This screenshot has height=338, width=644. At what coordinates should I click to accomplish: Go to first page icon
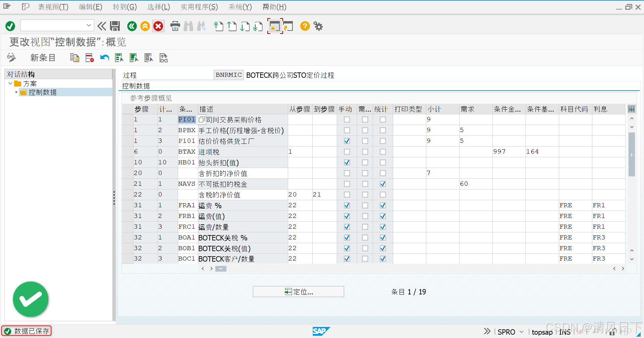point(219,26)
